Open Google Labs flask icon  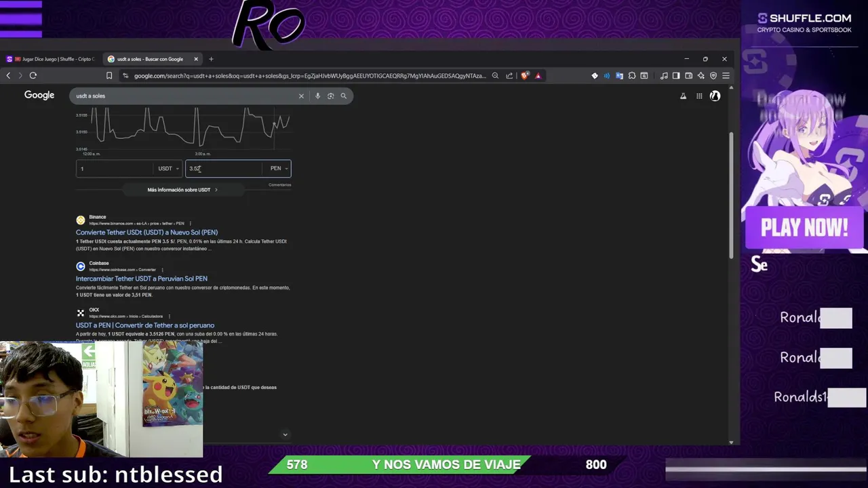(x=683, y=96)
